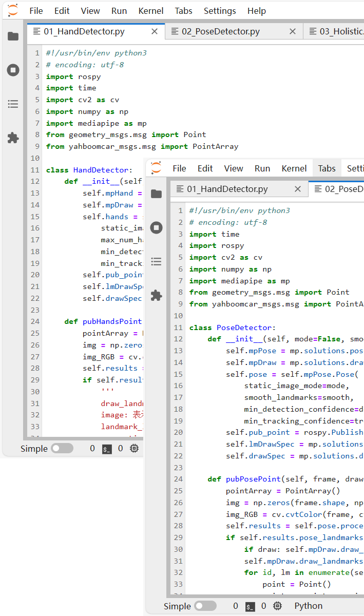
Task: Open Tabs menu in back window
Action: click(x=184, y=11)
